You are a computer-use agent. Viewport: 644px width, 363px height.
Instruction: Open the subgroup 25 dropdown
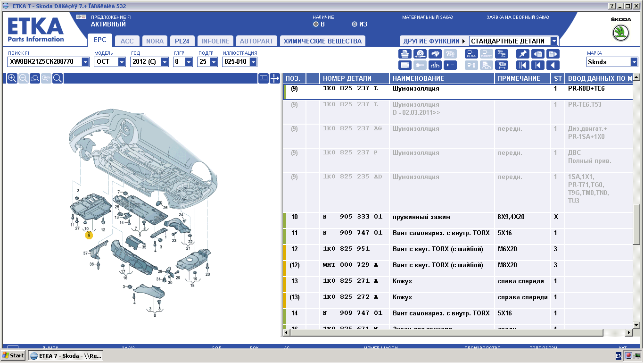(x=214, y=62)
